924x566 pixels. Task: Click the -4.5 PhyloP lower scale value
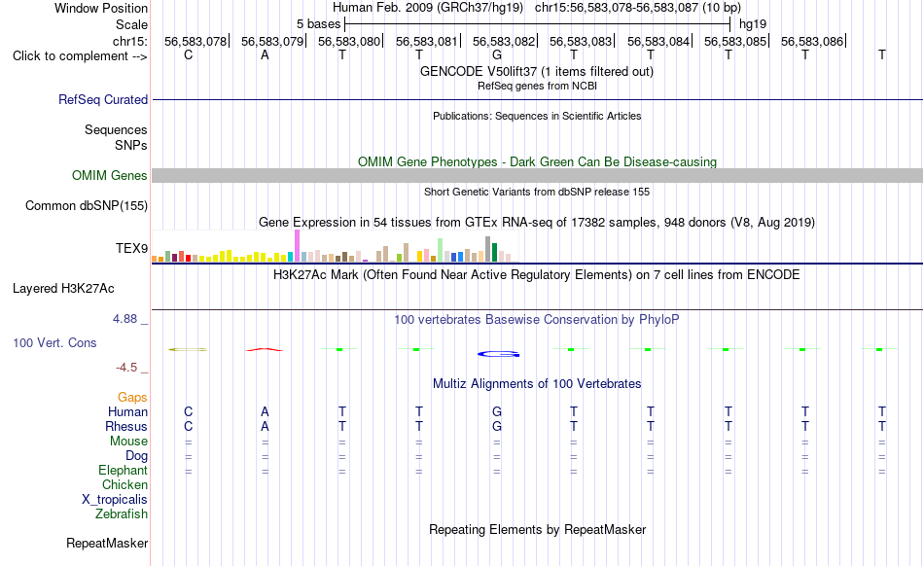click(x=126, y=368)
